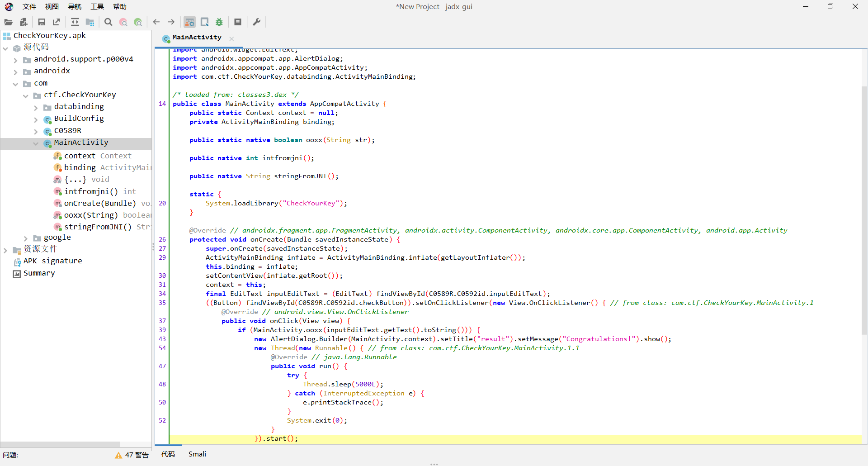Click ActivityMainBinding in import line
The height and width of the screenshot is (466, 868).
(372, 76)
